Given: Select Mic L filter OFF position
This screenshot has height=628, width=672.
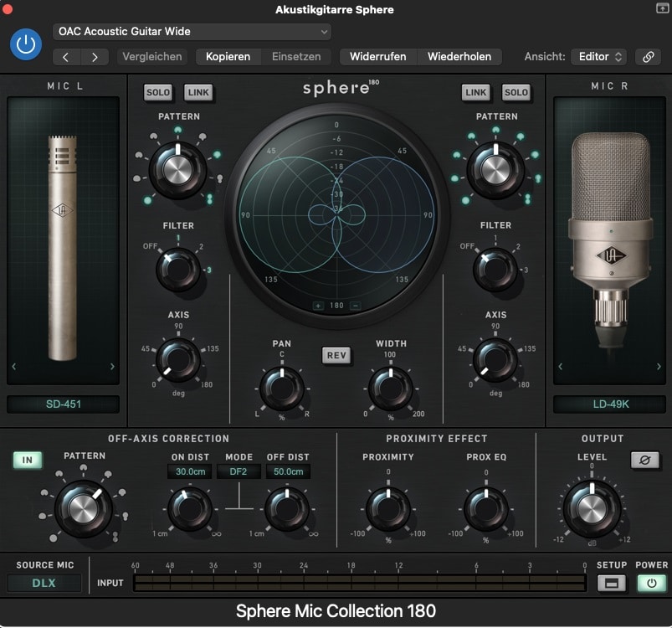Looking at the screenshot, I should coord(150,246).
